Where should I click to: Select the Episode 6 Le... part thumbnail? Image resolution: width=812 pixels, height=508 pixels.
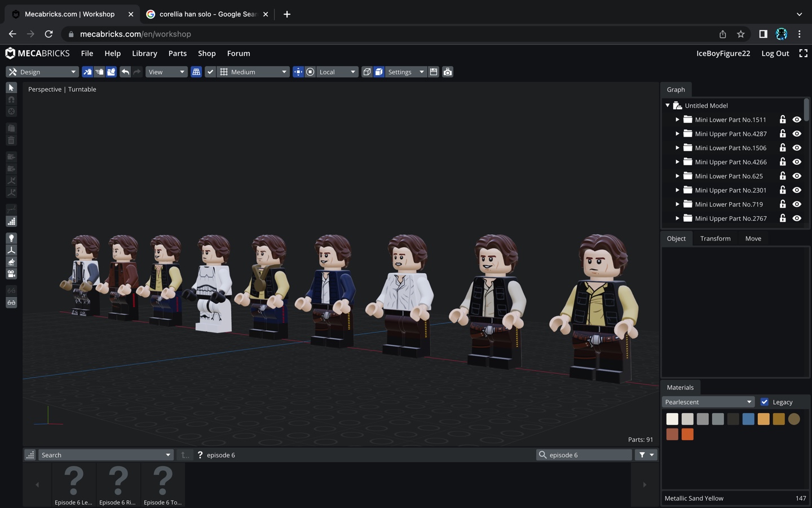tap(73, 485)
